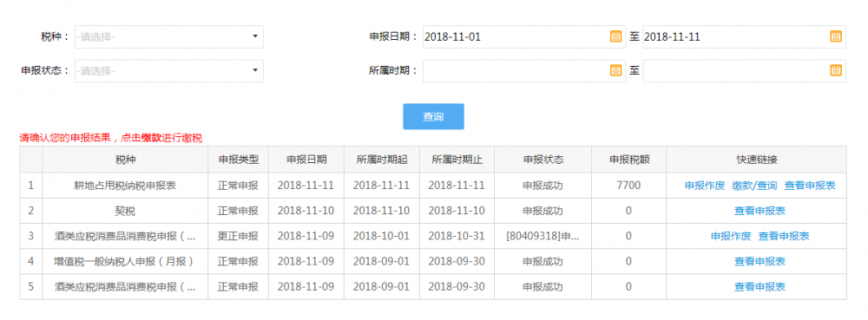Image resolution: width=868 pixels, height=320 pixels.
Task: Select 酒类应税消费品消费税申报 in row 5
Action: (125, 287)
